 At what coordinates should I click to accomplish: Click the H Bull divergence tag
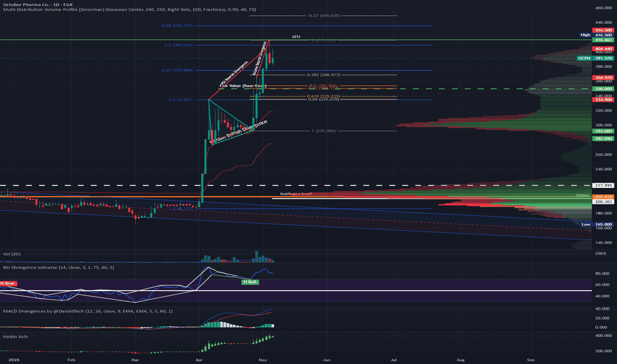[250, 282]
